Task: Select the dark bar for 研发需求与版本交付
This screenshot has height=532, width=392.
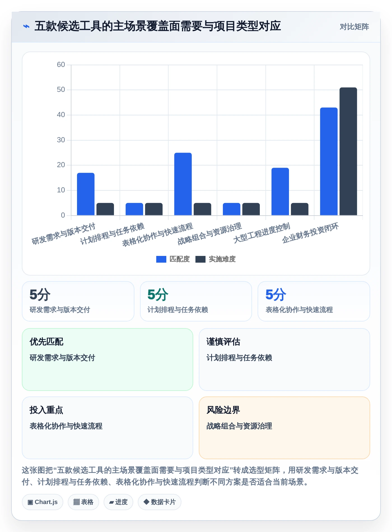Action: [x=105, y=209]
